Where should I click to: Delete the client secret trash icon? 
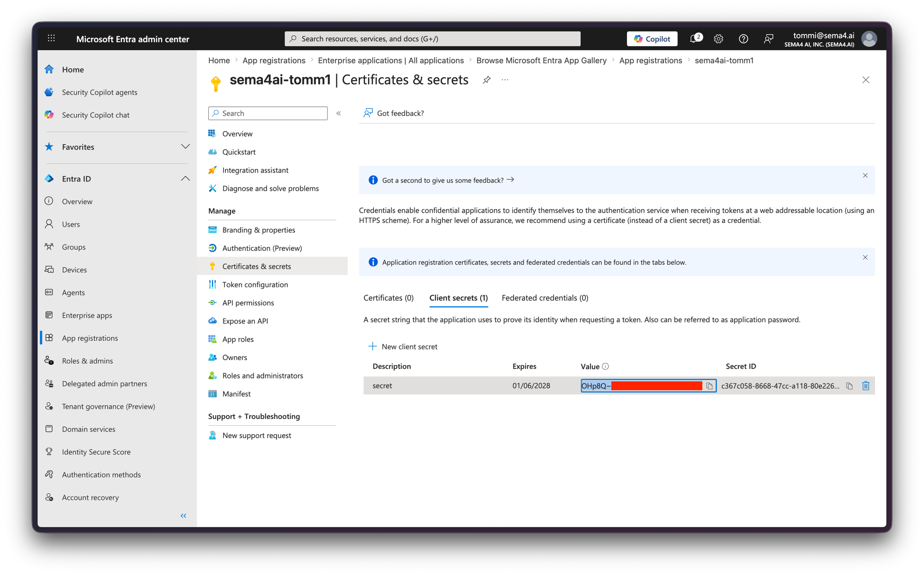point(866,386)
